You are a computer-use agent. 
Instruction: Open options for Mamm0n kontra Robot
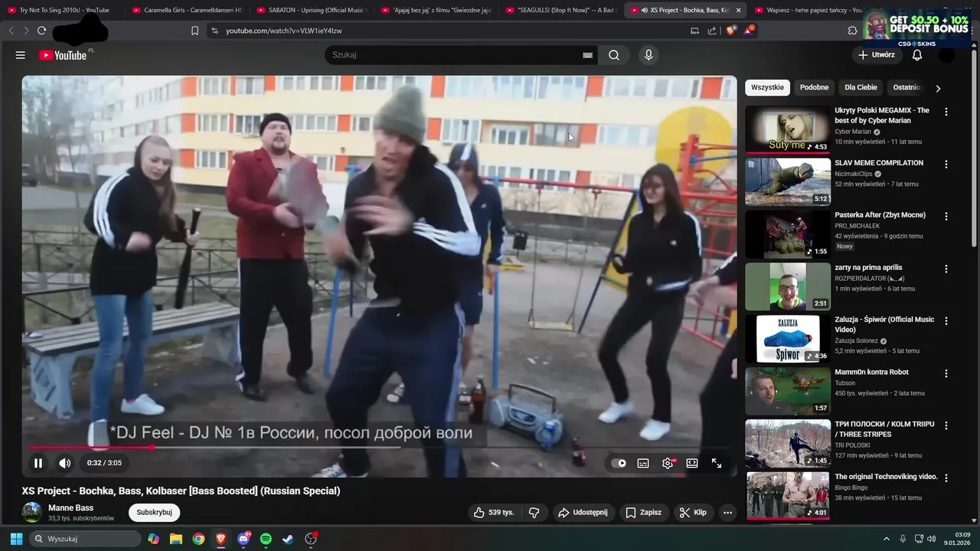946,373
